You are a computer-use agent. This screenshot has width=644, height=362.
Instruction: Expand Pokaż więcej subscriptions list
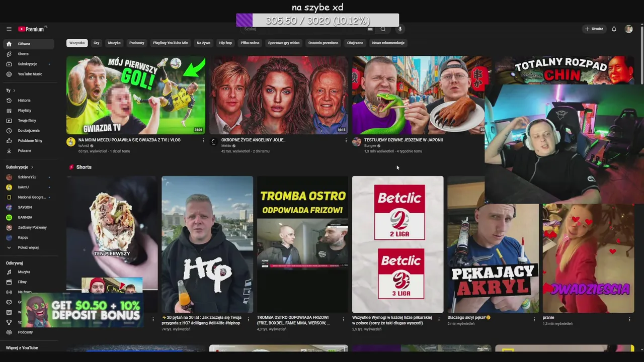[29, 247]
